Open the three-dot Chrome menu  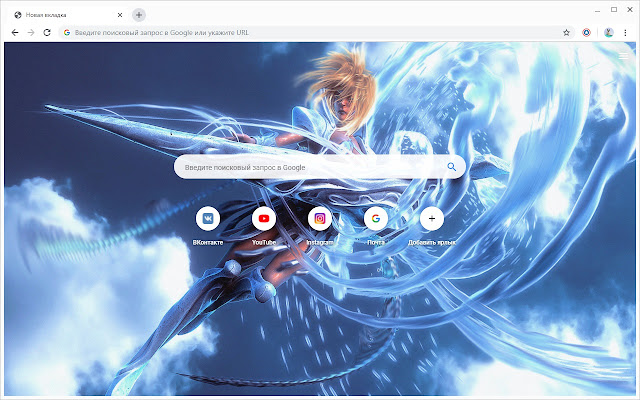[625, 33]
